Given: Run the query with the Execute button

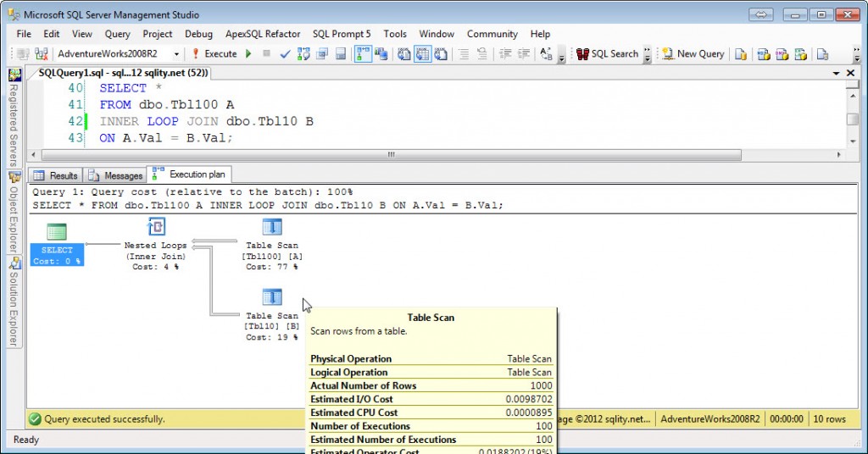Looking at the screenshot, I should tap(214, 53).
